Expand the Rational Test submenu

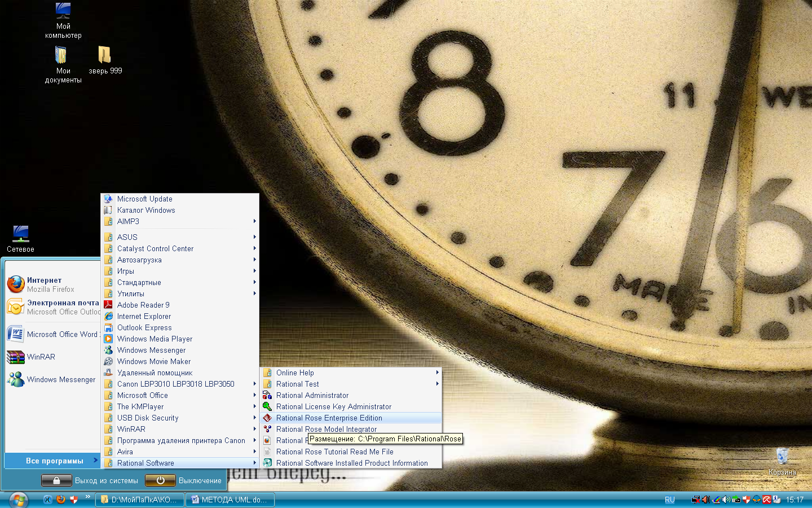coord(351,384)
